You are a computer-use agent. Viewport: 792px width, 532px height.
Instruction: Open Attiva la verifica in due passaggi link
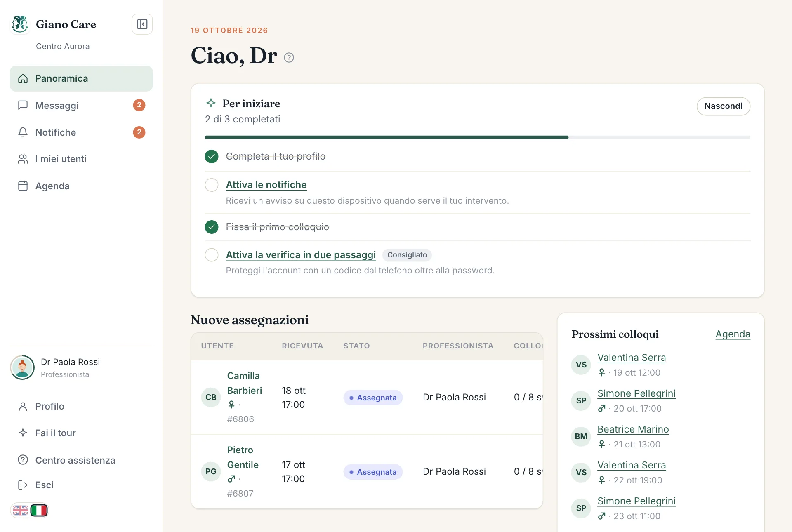click(301, 255)
